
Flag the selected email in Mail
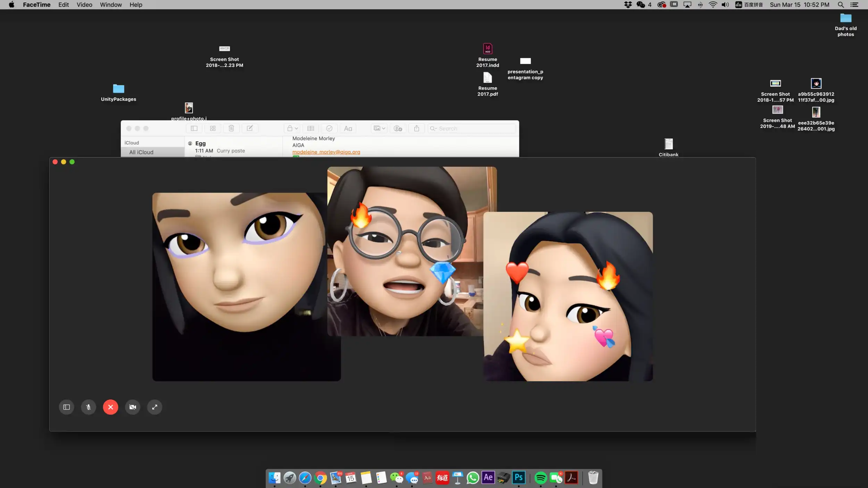(329, 128)
